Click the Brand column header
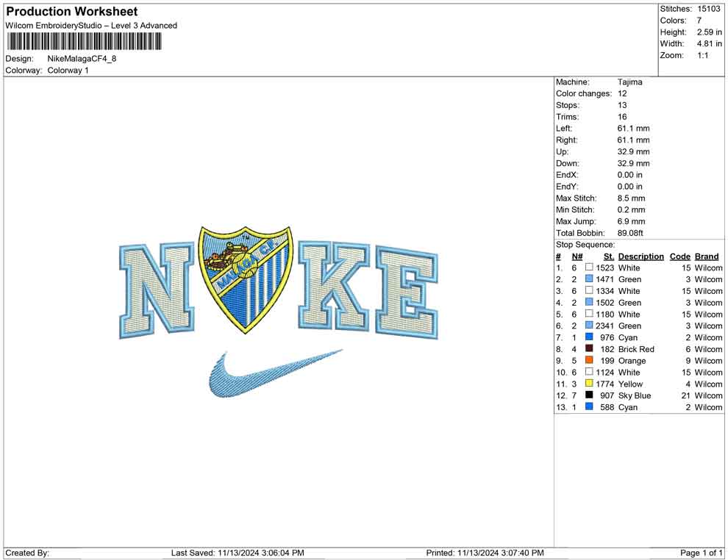The image size is (728, 560). (707, 256)
